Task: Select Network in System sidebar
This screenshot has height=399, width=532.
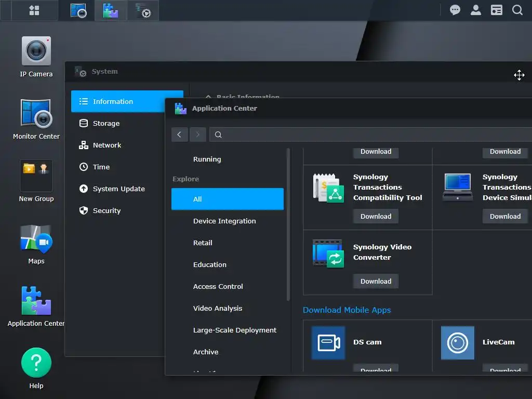Action: (x=118, y=145)
